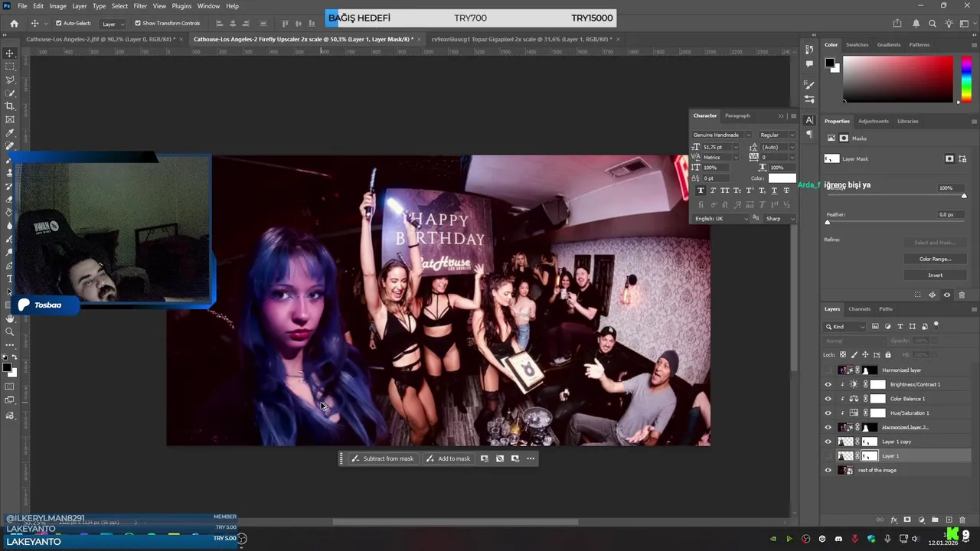Open the font size 51,75 pt dropdown
Screen dimensions: 980x551
click(x=736, y=147)
